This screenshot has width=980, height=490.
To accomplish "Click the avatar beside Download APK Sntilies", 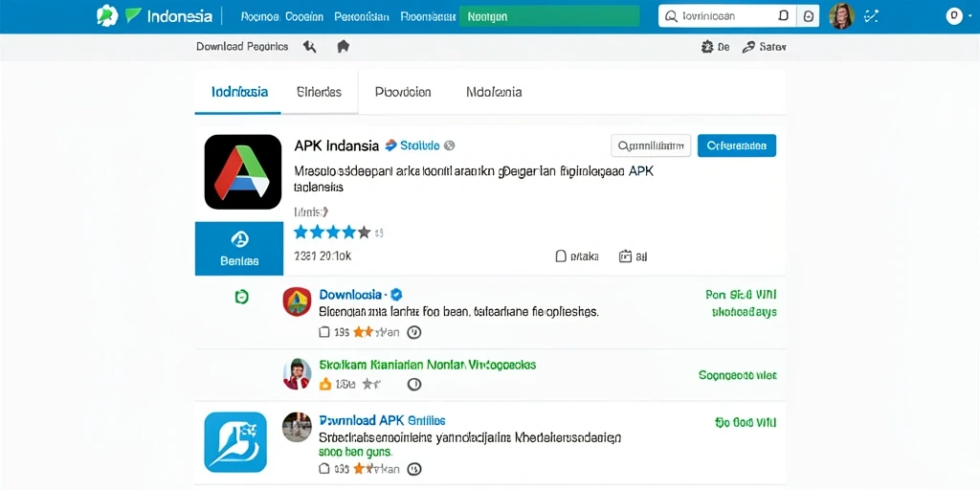I will pyautogui.click(x=297, y=427).
